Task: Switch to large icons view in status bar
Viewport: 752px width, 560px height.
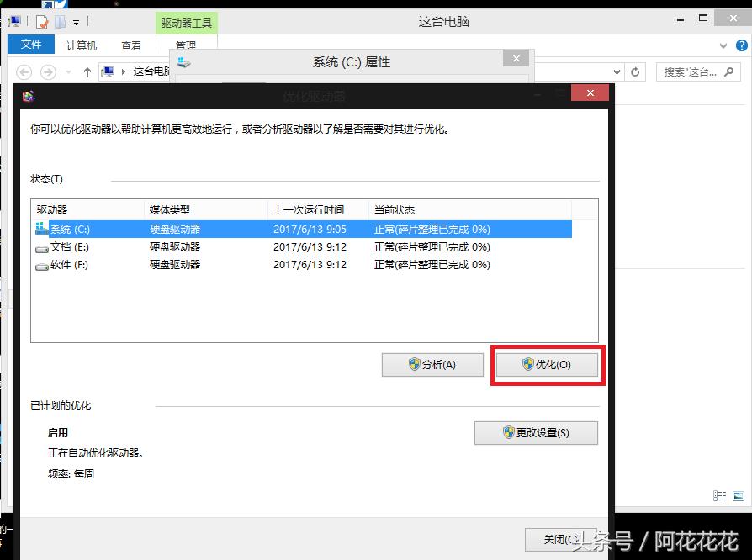Action: click(x=739, y=495)
